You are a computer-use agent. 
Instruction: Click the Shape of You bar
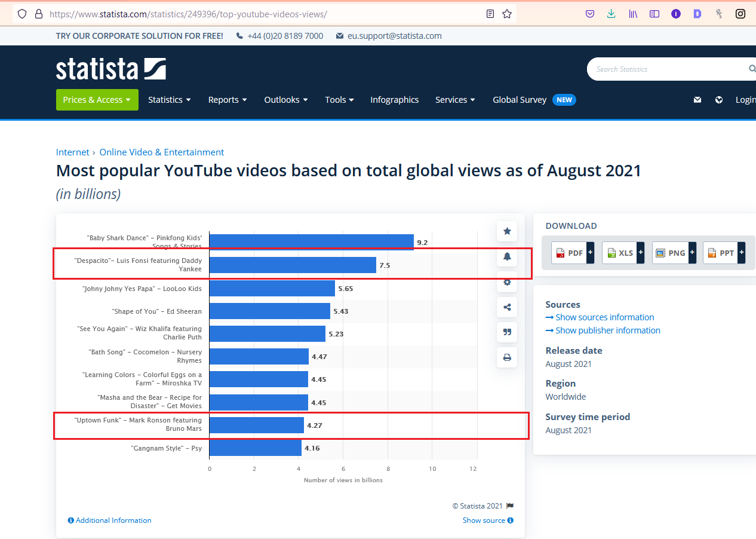pos(269,311)
